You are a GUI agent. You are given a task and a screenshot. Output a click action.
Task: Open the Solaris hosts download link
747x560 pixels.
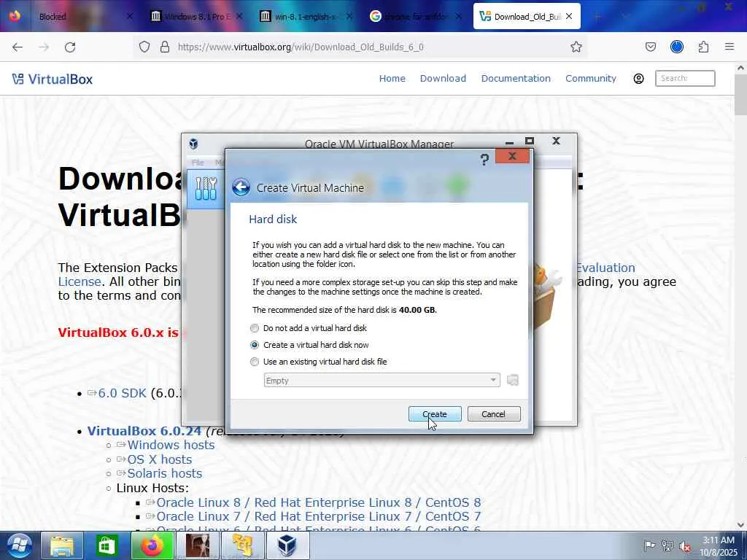pos(164,473)
